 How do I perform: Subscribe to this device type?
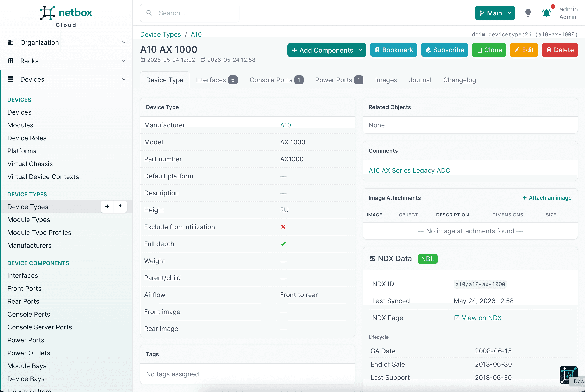click(x=445, y=50)
